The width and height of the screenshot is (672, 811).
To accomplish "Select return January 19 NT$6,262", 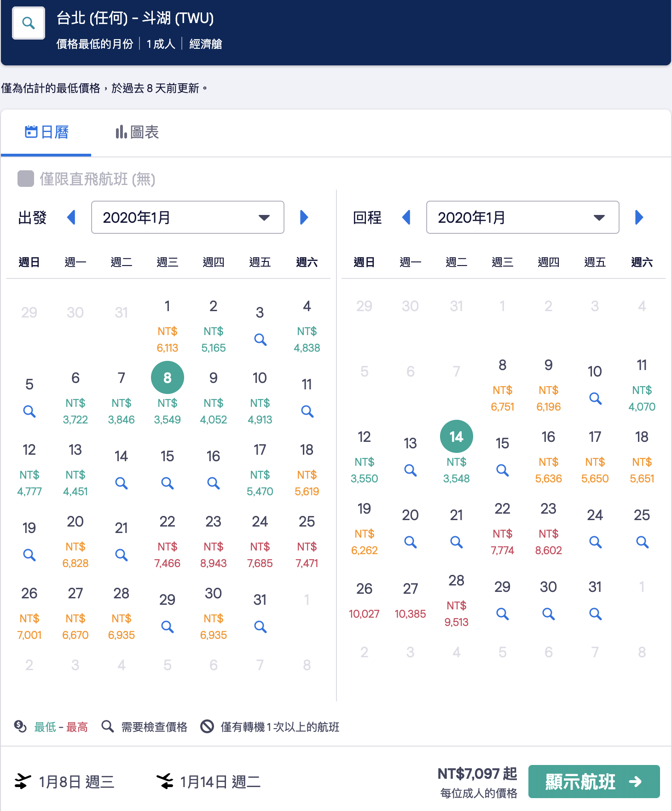I will [x=365, y=529].
